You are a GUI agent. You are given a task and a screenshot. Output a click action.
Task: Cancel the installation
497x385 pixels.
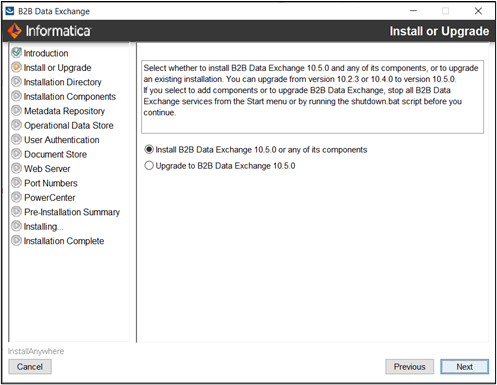(x=30, y=367)
